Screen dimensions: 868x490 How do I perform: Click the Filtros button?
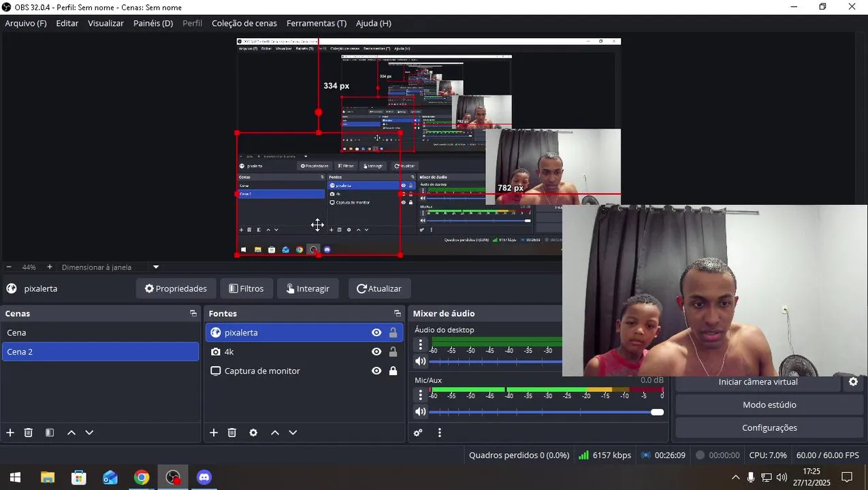click(x=246, y=289)
